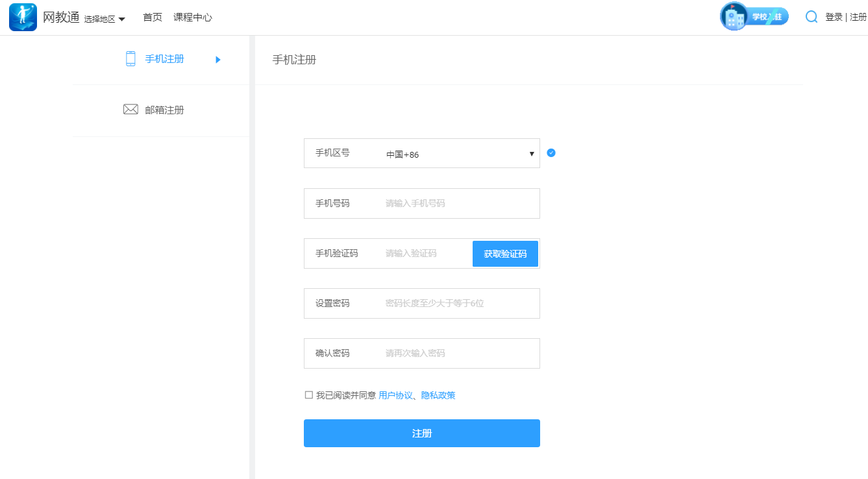This screenshot has width=868, height=479.
Task: Open the 用户协议 link
Action: click(x=395, y=395)
